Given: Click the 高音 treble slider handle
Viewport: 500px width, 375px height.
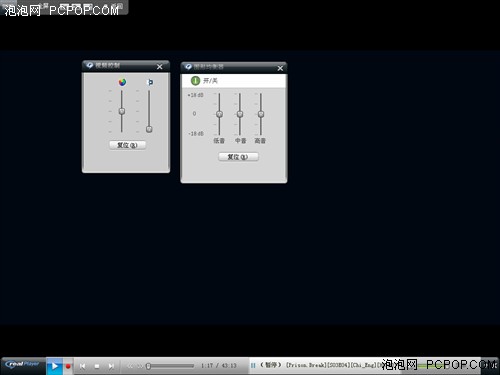Looking at the screenshot, I should [261, 114].
